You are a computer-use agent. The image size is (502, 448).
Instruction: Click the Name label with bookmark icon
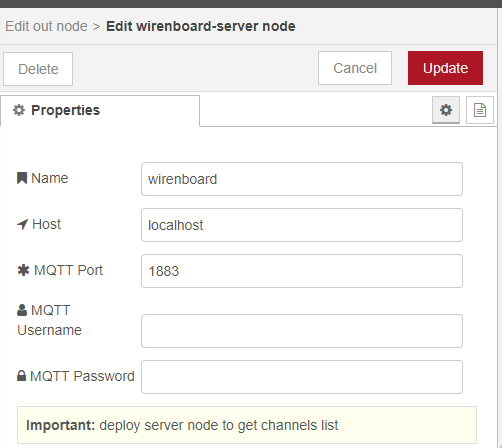tap(42, 178)
